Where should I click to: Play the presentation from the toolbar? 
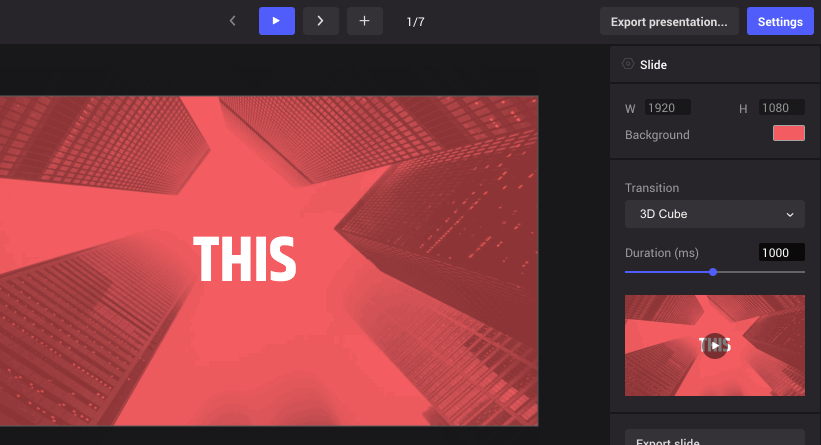coord(276,21)
